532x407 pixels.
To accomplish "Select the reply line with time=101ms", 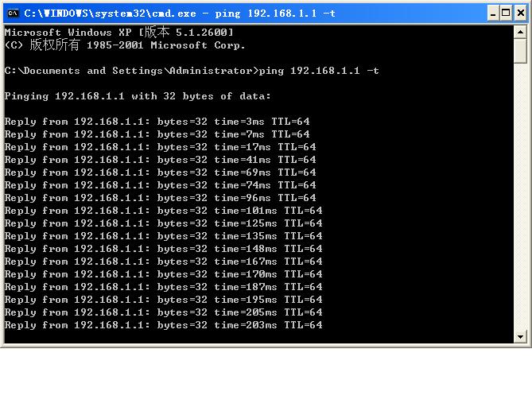I will coord(164,211).
